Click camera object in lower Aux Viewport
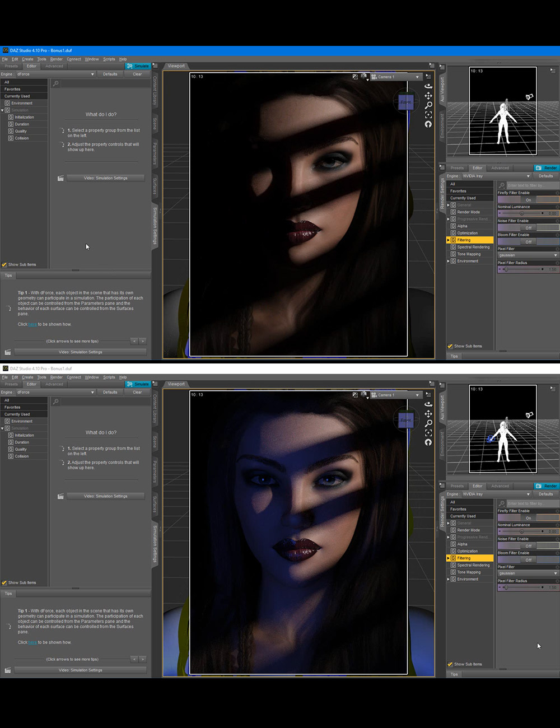The width and height of the screenshot is (560, 728). point(529,415)
